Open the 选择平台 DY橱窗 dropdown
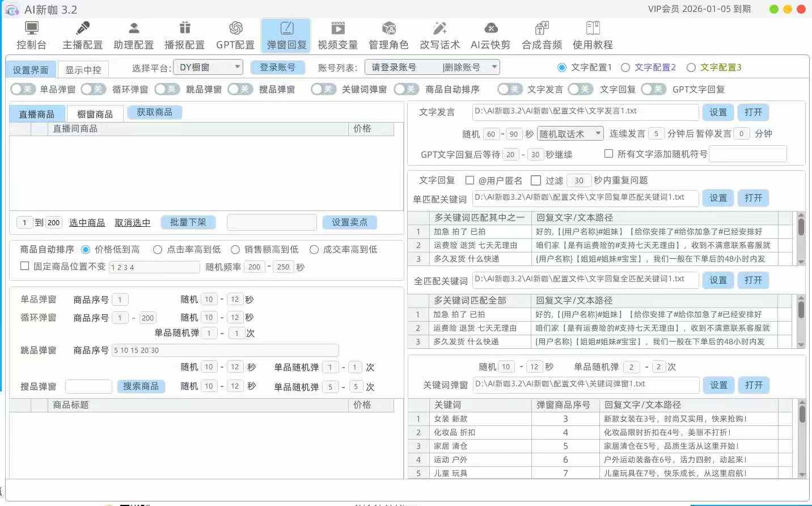The image size is (812, 506). tap(208, 67)
